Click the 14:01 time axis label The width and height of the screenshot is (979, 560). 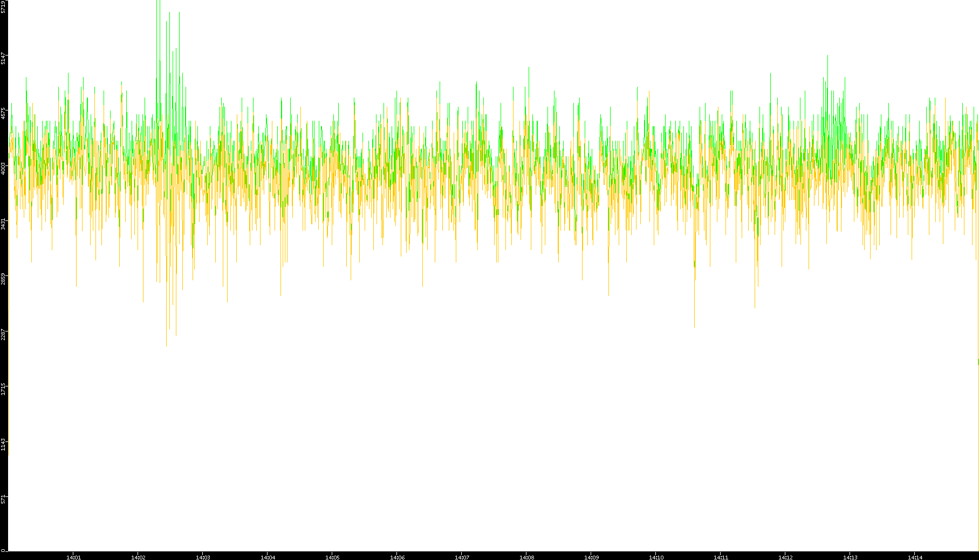click(x=73, y=557)
